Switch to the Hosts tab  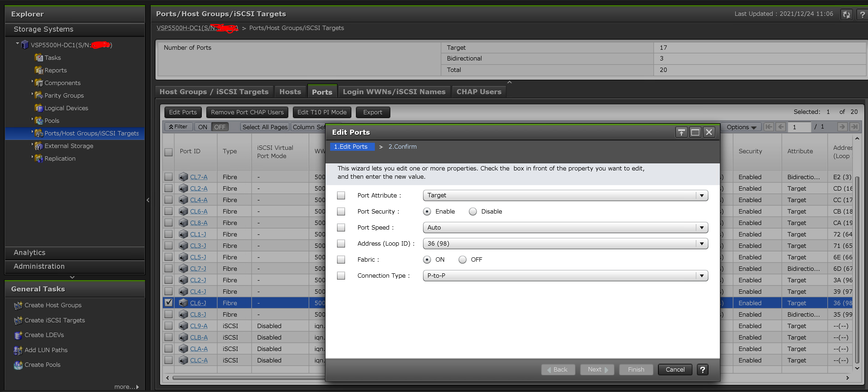[290, 91]
